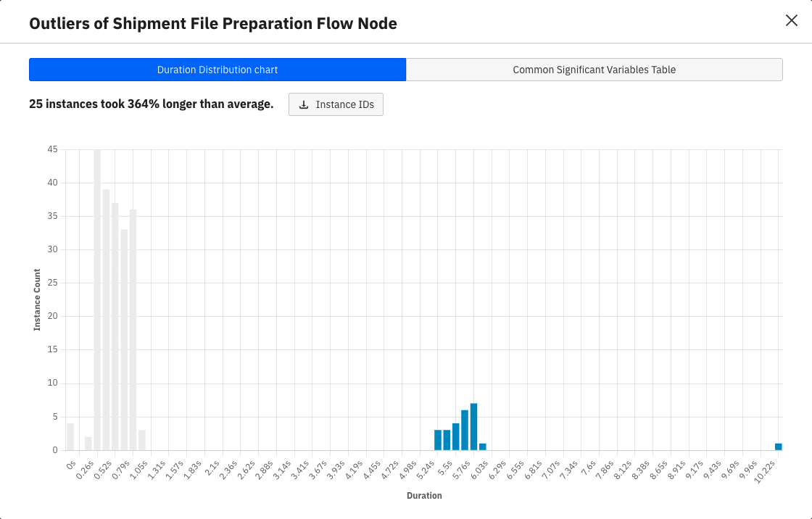Click the Duration axis label
Image resolution: width=812 pixels, height=519 pixels.
coord(425,495)
